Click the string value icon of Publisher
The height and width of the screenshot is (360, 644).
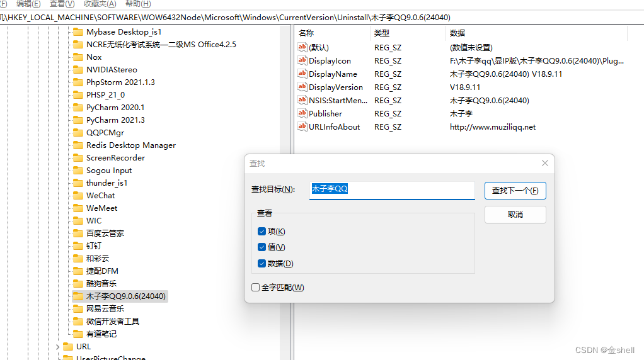302,113
